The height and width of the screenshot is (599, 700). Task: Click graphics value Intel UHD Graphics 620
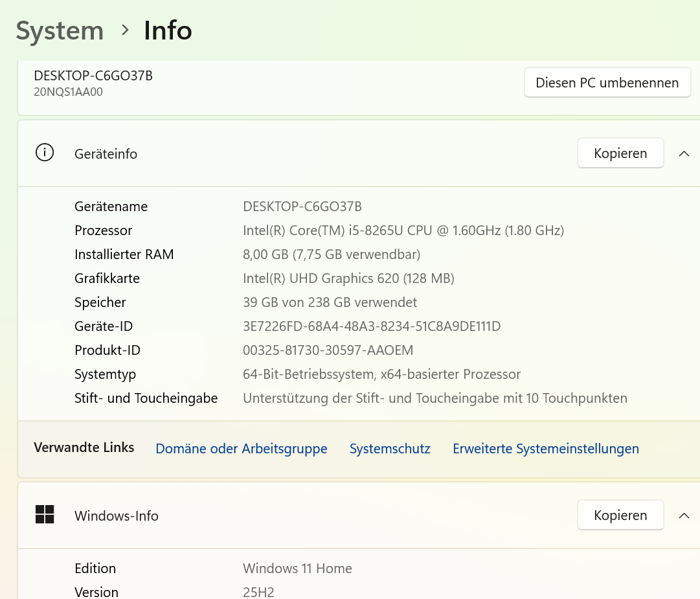click(348, 278)
